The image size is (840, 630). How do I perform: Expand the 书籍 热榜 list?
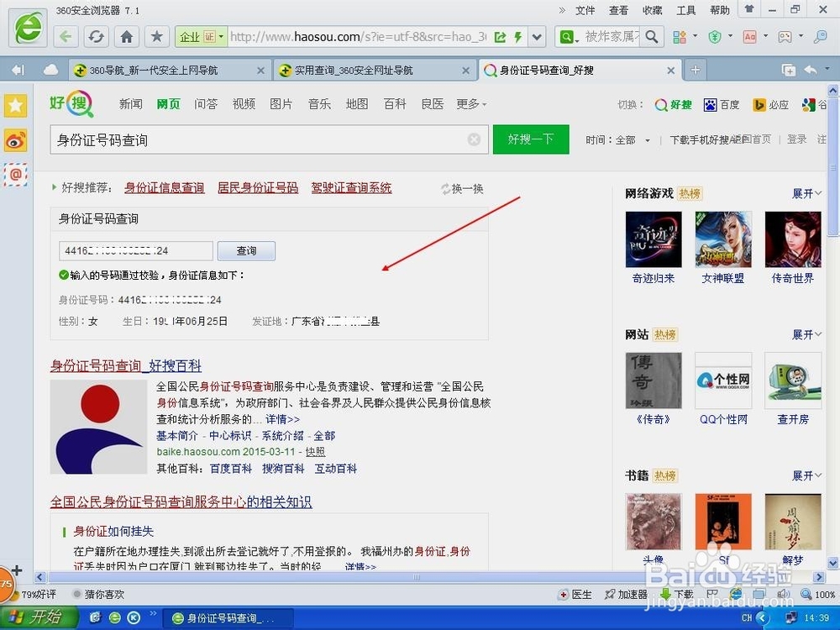coord(806,475)
